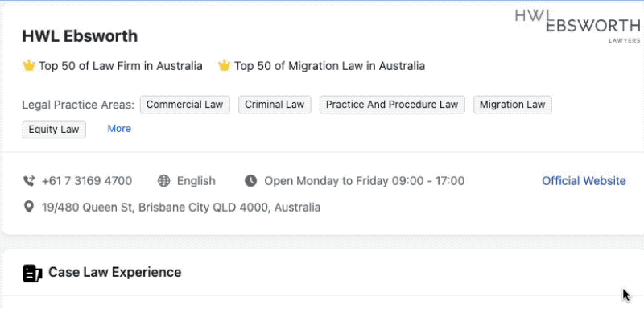Image resolution: width=644 pixels, height=309 pixels.
Task: Select the Migration Law practice area tag
Action: tap(513, 105)
